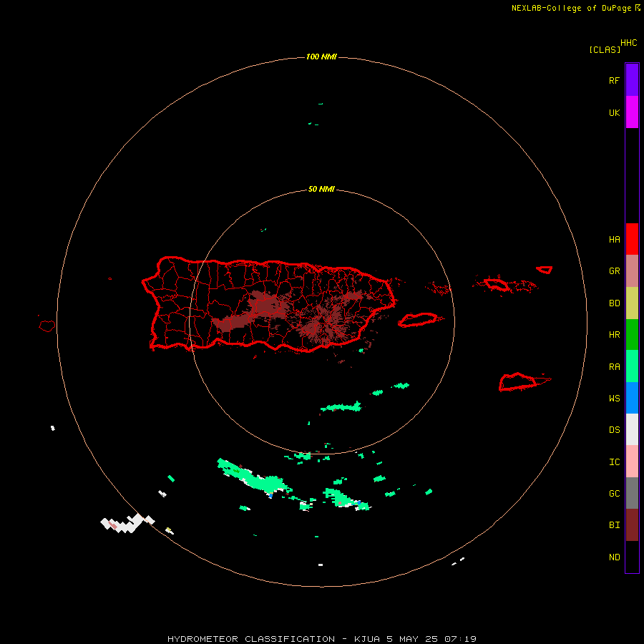The image size is (644, 644).
Task: Click the IC legend label
Action: [614, 462]
